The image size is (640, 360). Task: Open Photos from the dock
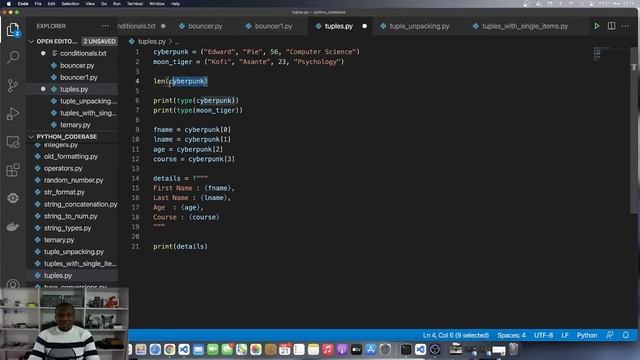[x=256, y=349]
